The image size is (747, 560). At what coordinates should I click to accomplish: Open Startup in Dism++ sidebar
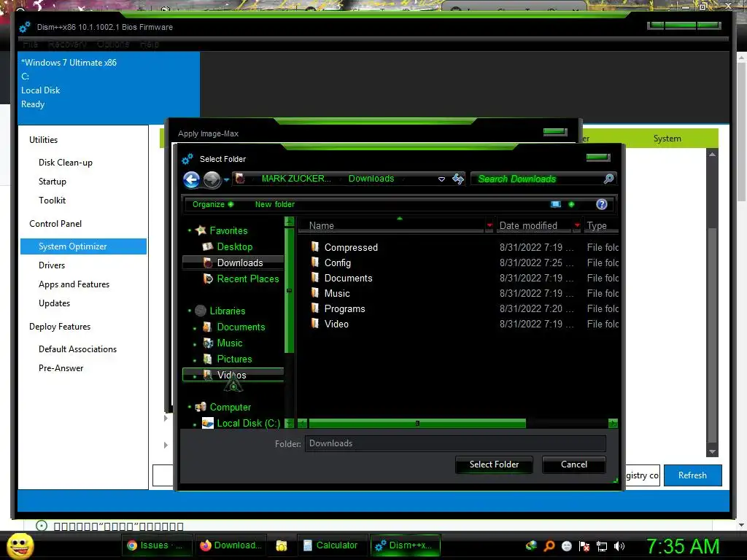pyautogui.click(x=53, y=182)
